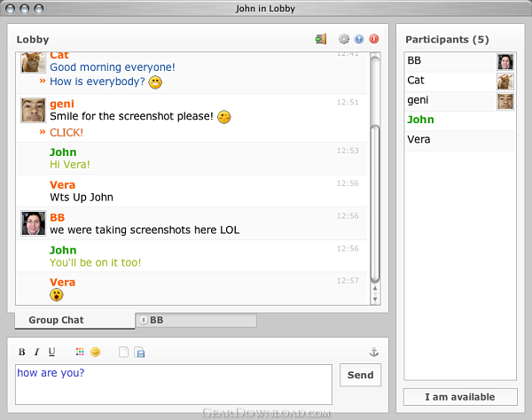Select John in participants list
The height and width of the screenshot is (420, 532).
tap(459, 121)
